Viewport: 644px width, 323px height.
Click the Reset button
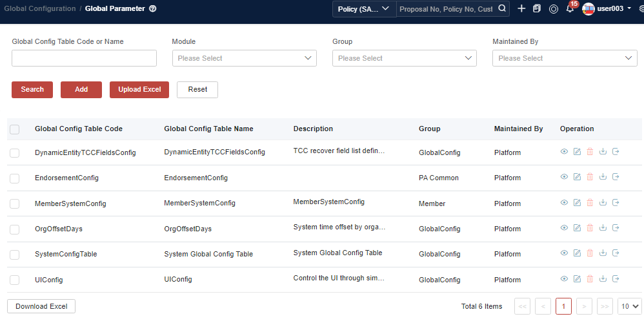coord(197,90)
